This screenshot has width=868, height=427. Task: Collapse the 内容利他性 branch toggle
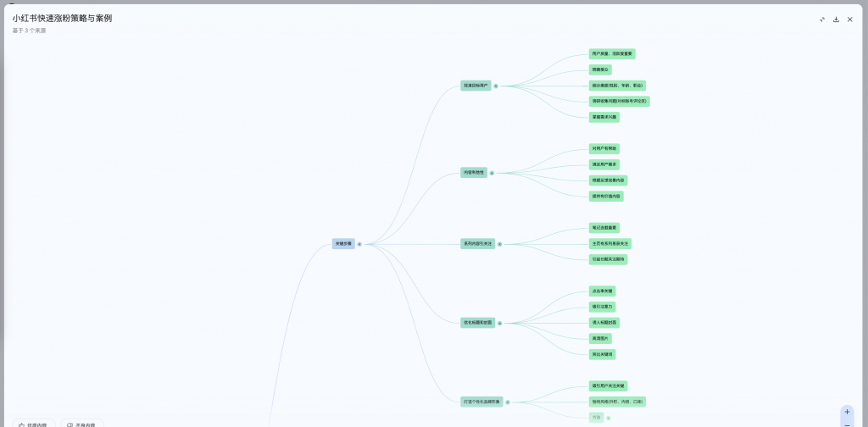coord(492,173)
